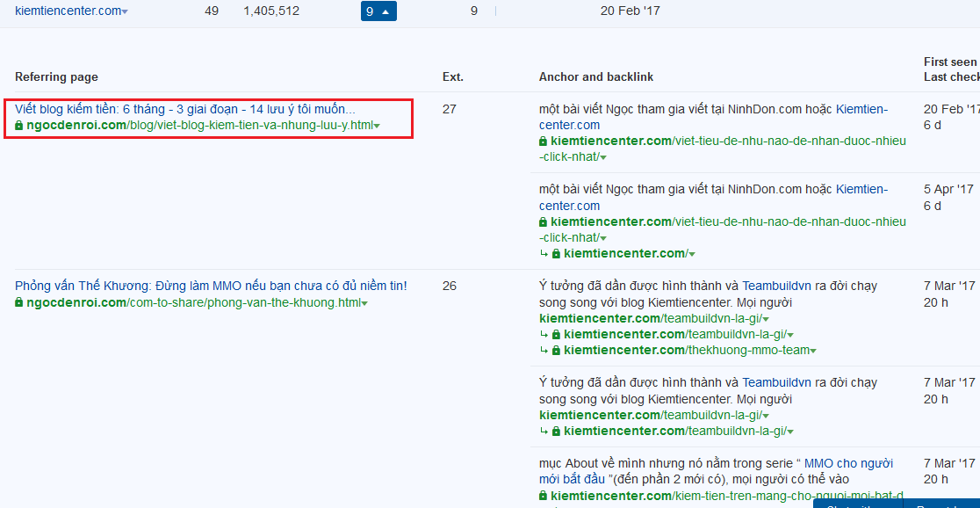Click lock icon beside ngocdenroi.com/com-to-share URL
This screenshot has width=980, height=508.
pos(18,303)
